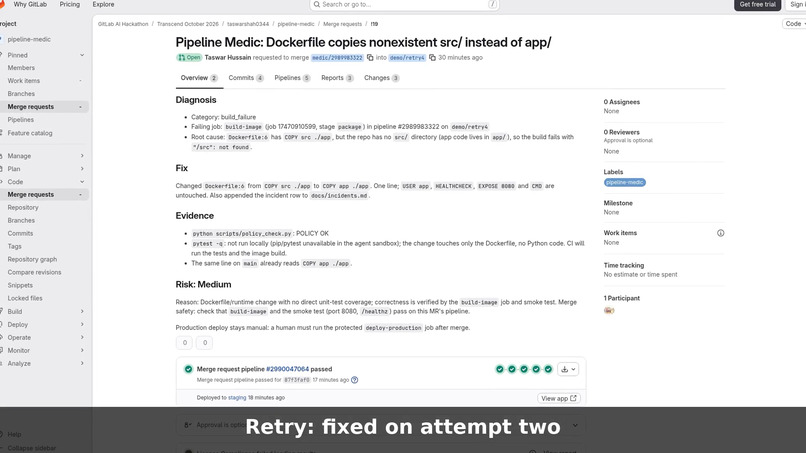
Task: Open Merge requests breadcrumb link
Action: pos(342,24)
